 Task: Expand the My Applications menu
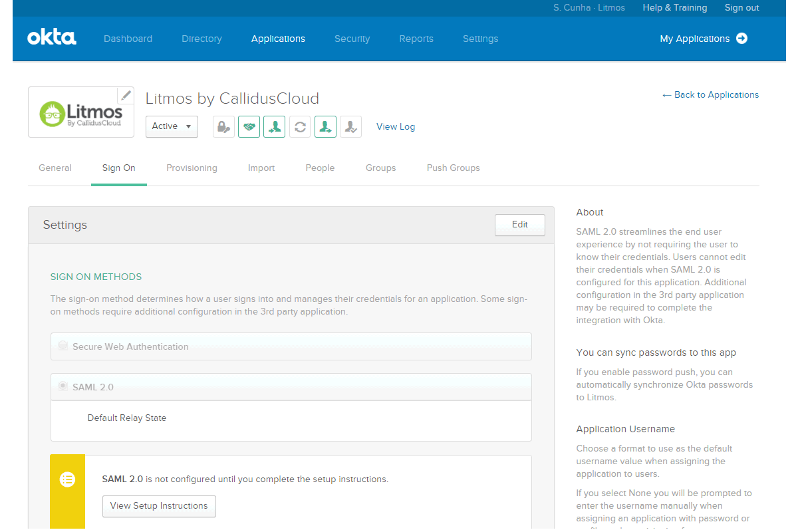click(703, 39)
